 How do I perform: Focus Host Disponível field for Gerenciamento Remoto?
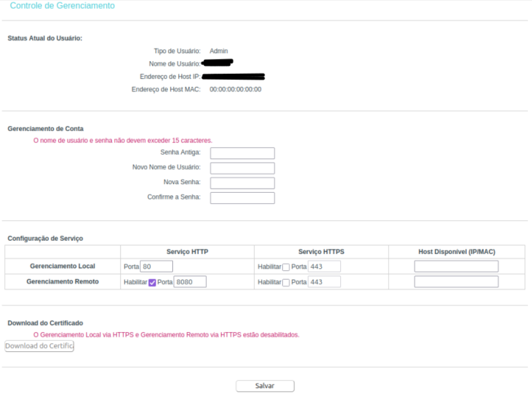point(456,281)
